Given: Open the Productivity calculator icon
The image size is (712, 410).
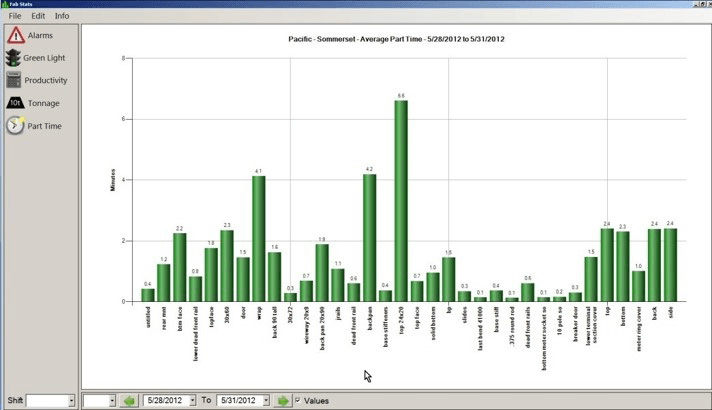Looking at the screenshot, I should [x=14, y=80].
